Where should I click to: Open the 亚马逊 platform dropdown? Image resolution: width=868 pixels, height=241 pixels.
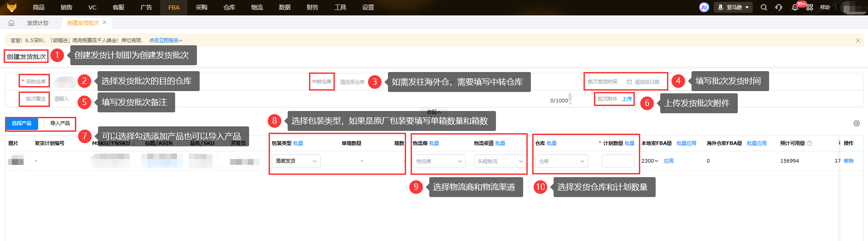[733, 7]
